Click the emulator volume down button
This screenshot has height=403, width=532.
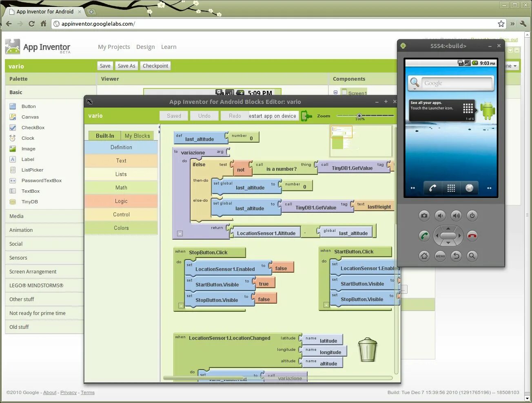point(440,216)
